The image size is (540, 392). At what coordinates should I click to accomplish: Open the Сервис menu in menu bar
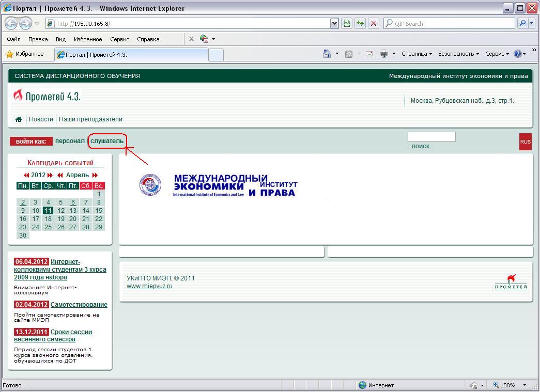tap(119, 39)
